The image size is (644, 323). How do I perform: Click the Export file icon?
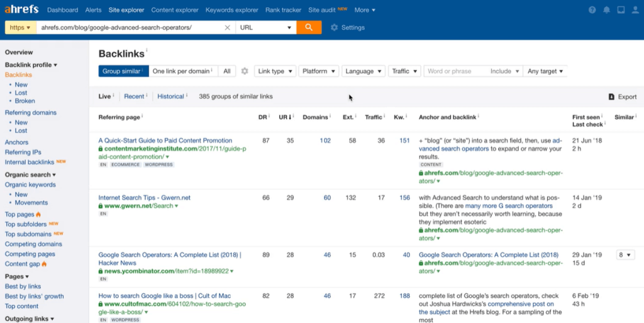[611, 96]
